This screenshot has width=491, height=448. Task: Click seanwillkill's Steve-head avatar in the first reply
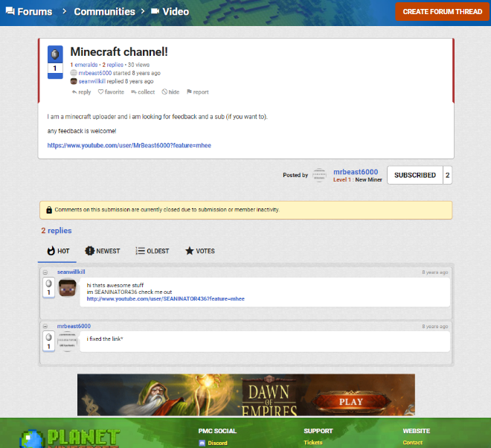[x=68, y=289]
